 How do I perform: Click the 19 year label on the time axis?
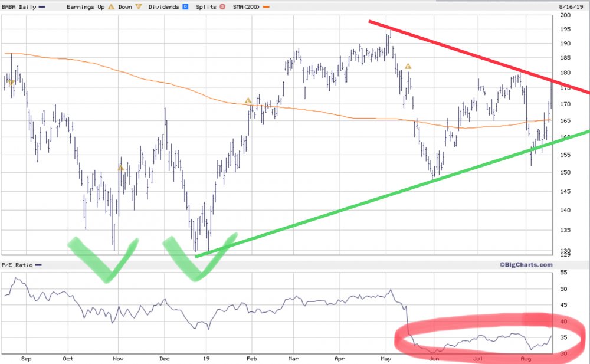(x=206, y=358)
